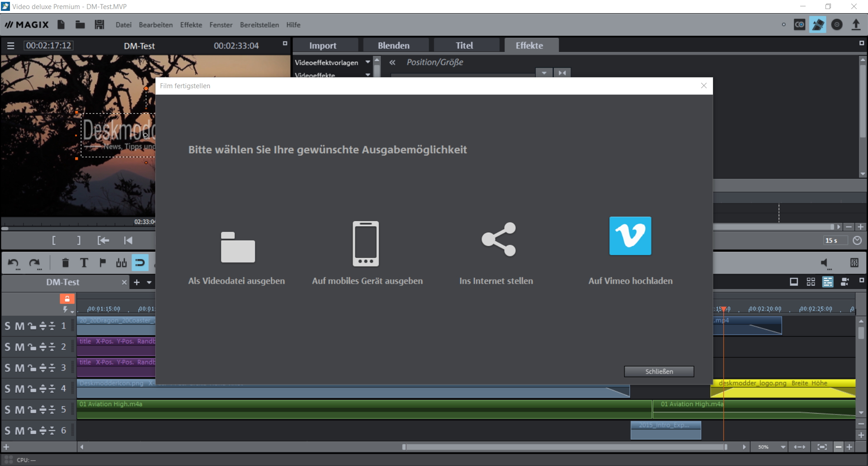
Task: Undo the last action
Action: [14, 263]
